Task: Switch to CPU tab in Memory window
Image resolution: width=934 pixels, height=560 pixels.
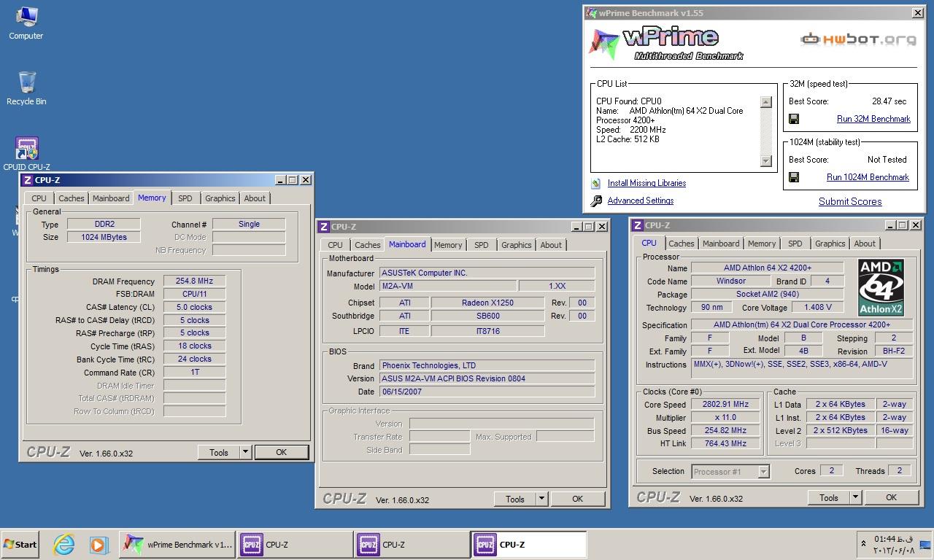Action: pyautogui.click(x=39, y=198)
